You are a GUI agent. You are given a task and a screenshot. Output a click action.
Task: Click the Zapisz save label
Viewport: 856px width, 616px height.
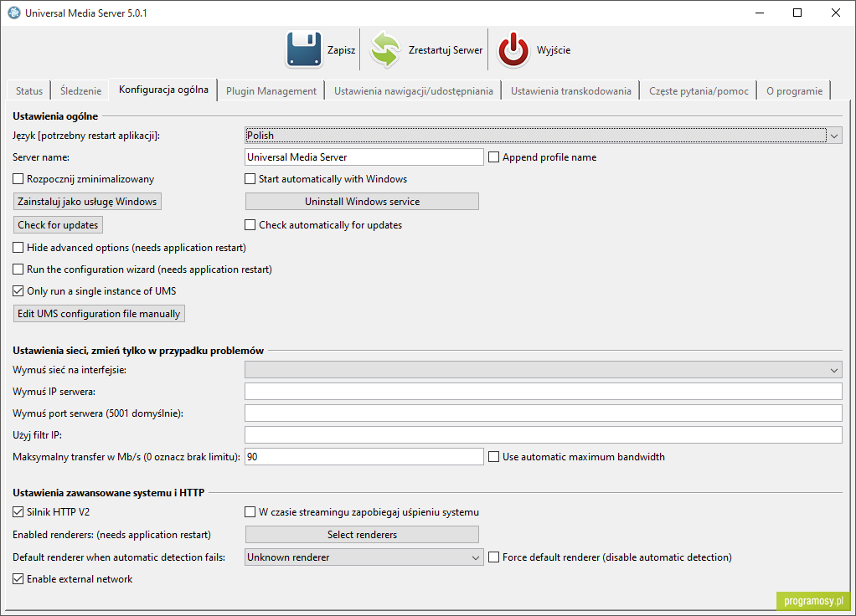(x=341, y=50)
